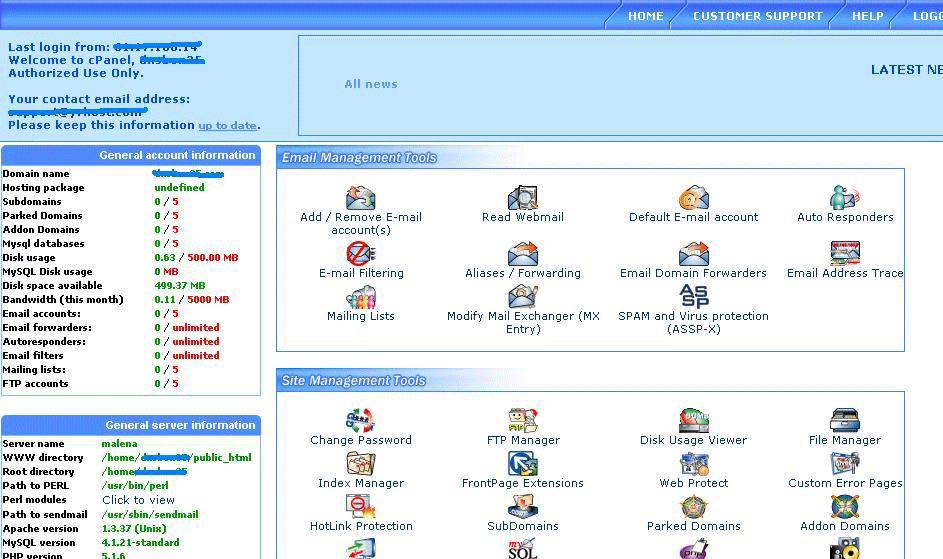Open the 'All news' link
Screen dimensions: 943x559
[x=370, y=84]
